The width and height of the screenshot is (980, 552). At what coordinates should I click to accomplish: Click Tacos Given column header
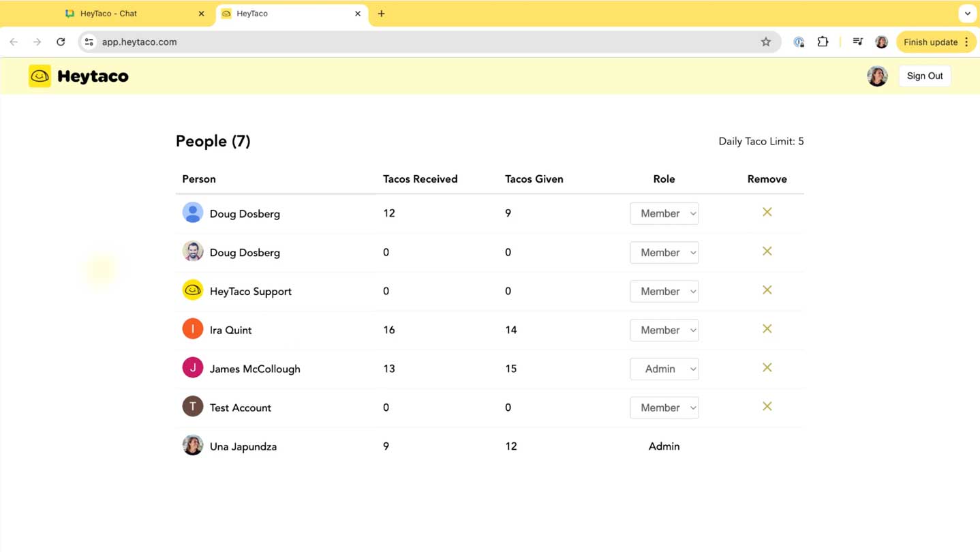pos(534,179)
